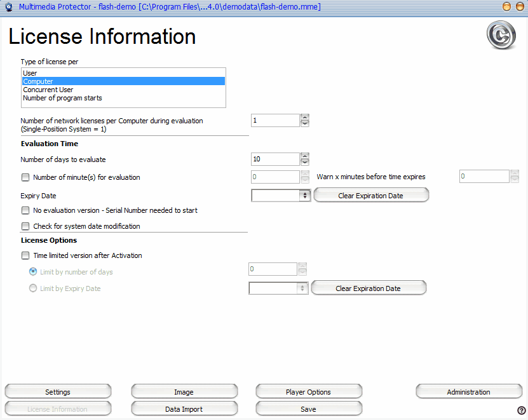Decrease network licenses per Computer value

304,124
